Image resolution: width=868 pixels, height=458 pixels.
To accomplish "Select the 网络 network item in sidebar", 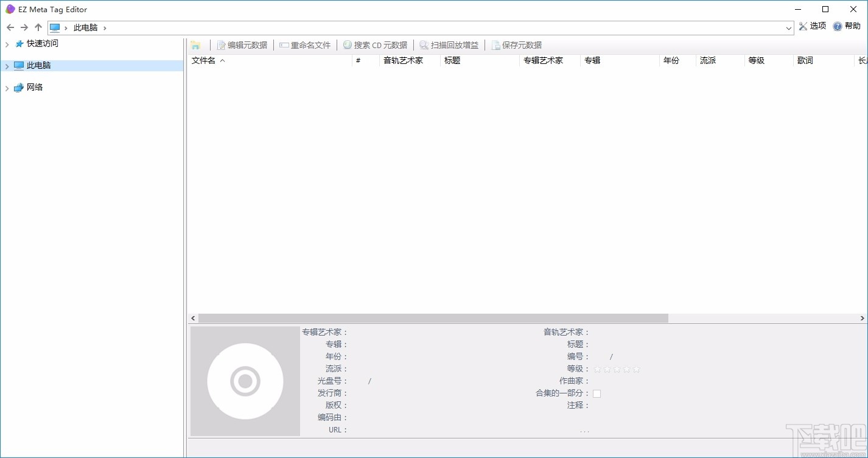I will [36, 87].
